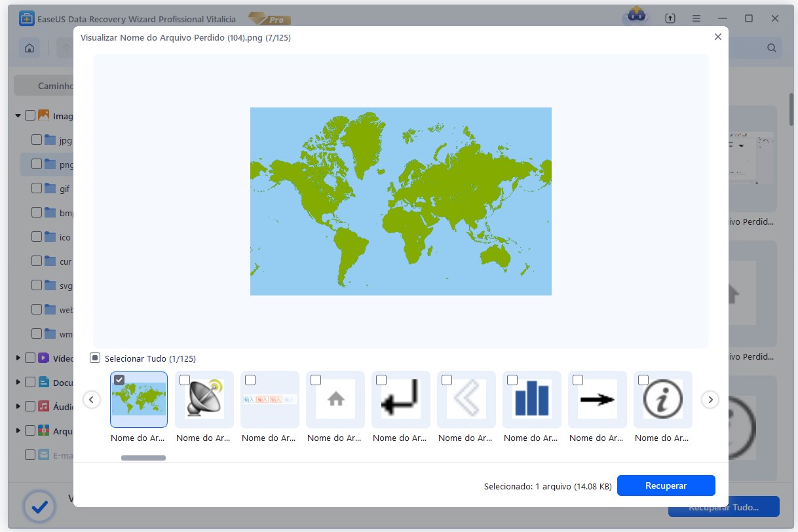798x532 pixels.
Task: Select the cur folder icon
Action: [50, 261]
